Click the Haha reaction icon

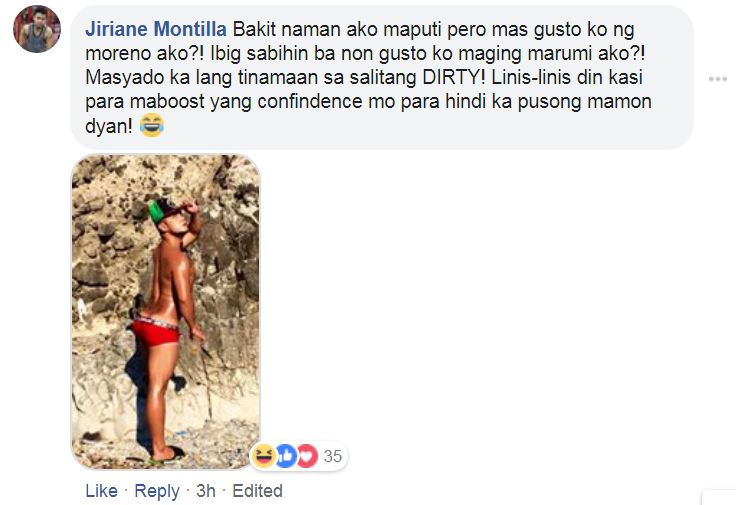click(264, 455)
